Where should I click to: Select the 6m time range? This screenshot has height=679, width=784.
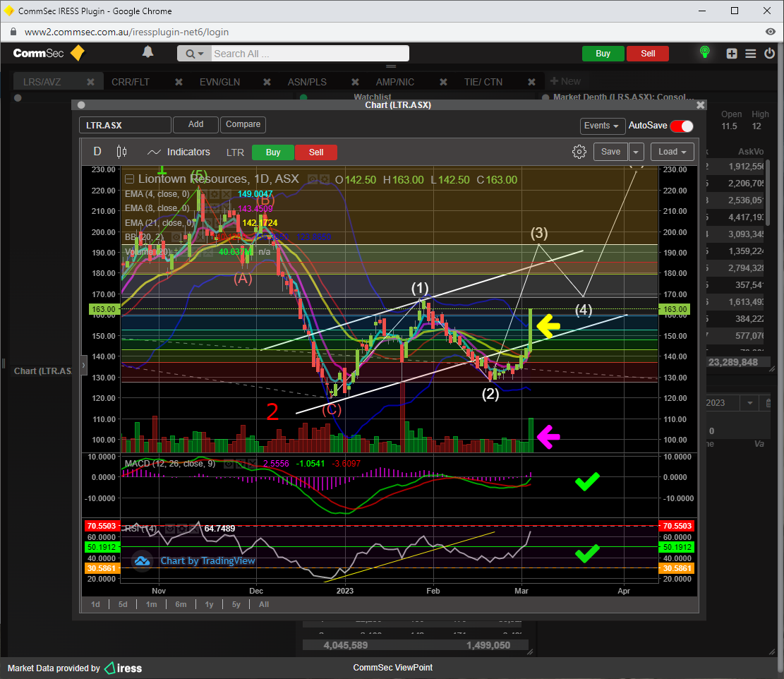181,604
